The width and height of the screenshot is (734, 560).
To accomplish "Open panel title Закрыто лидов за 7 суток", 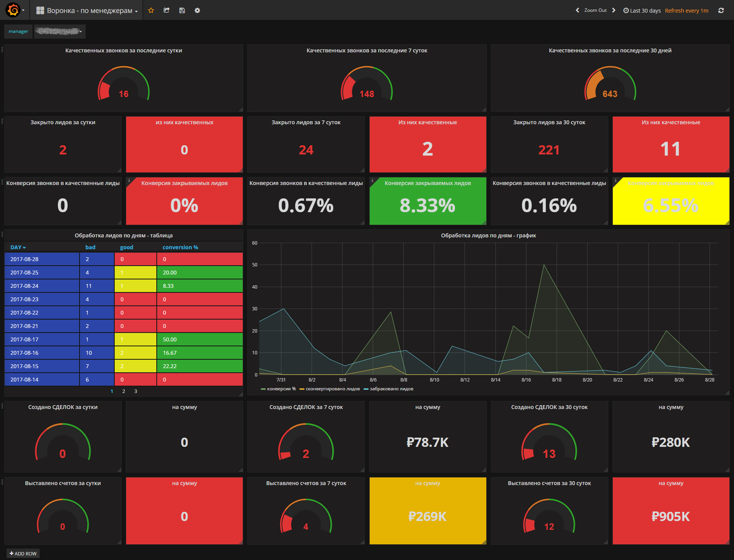I will point(306,122).
